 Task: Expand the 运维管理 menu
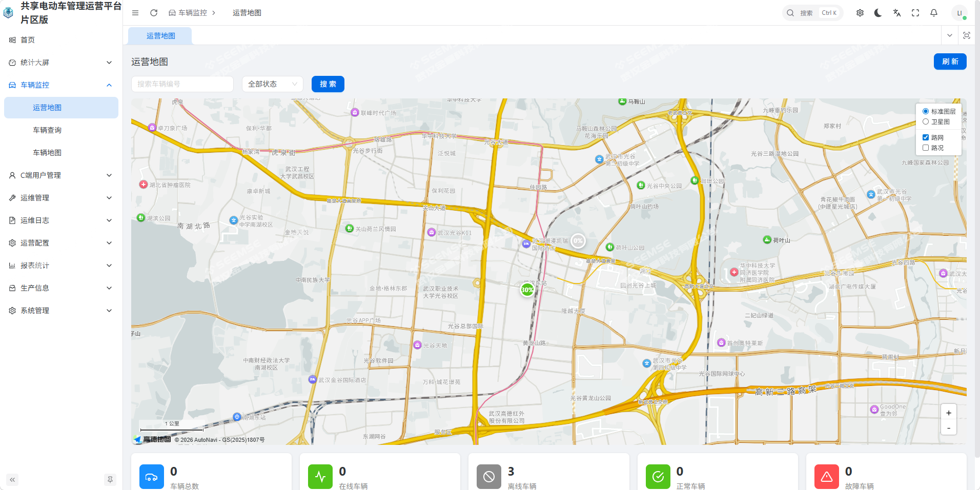(x=62, y=198)
